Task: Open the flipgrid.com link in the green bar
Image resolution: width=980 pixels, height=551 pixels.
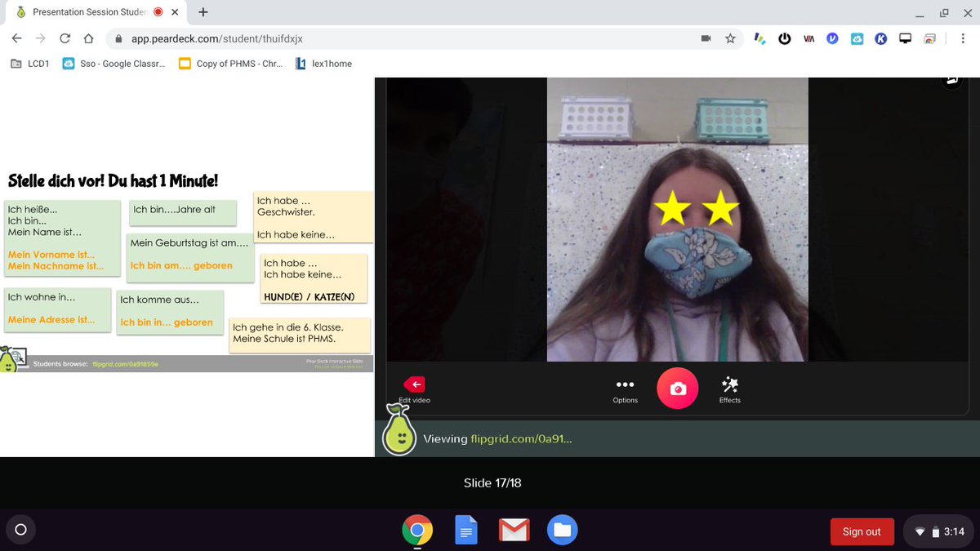Action: 522,438
